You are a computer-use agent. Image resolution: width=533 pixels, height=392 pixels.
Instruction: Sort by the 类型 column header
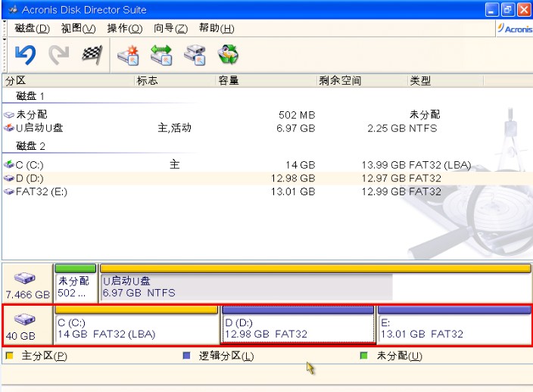pos(445,80)
